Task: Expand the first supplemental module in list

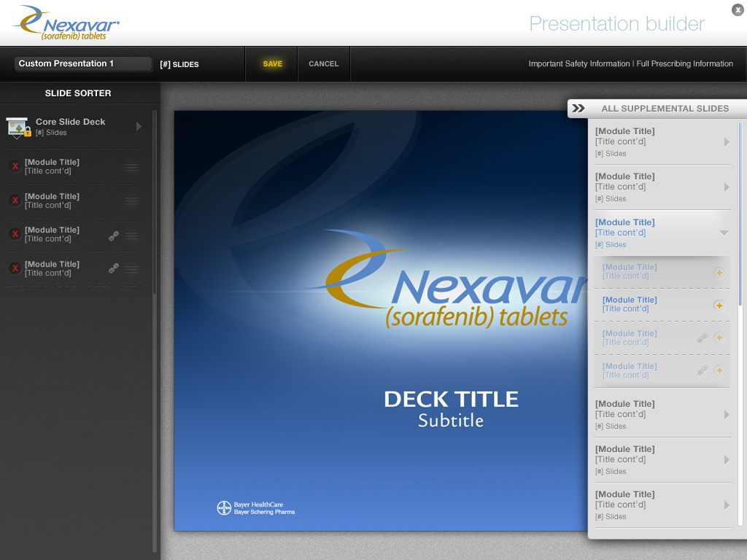Action: (x=726, y=142)
